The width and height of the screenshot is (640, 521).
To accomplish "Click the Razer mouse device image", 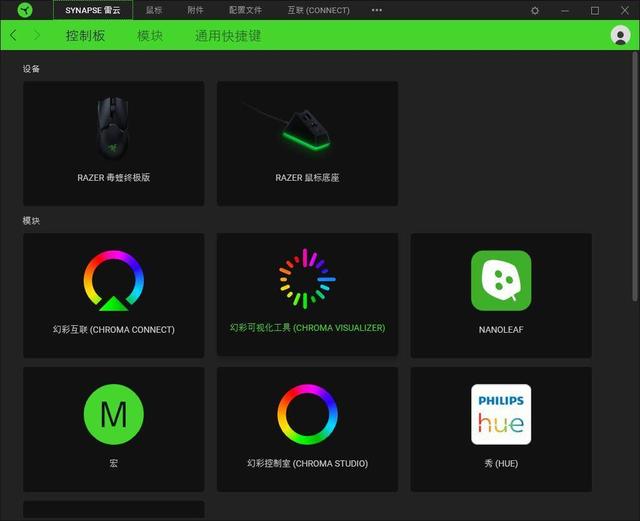I will [113, 129].
